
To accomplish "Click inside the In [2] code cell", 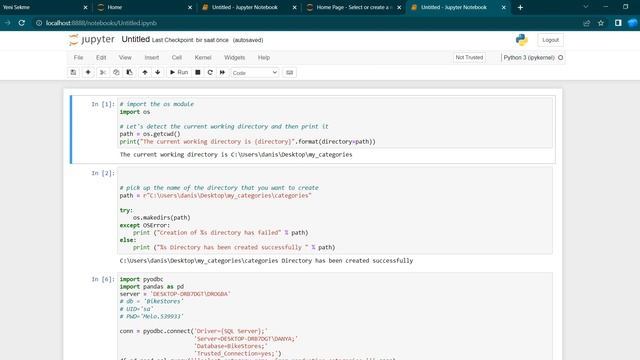I will click(335, 211).
